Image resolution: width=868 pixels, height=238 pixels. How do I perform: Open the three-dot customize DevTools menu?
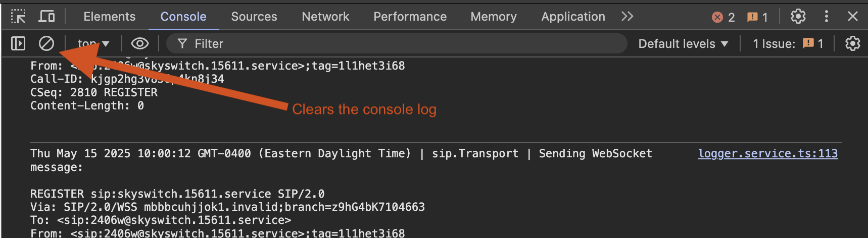click(827, 17)
